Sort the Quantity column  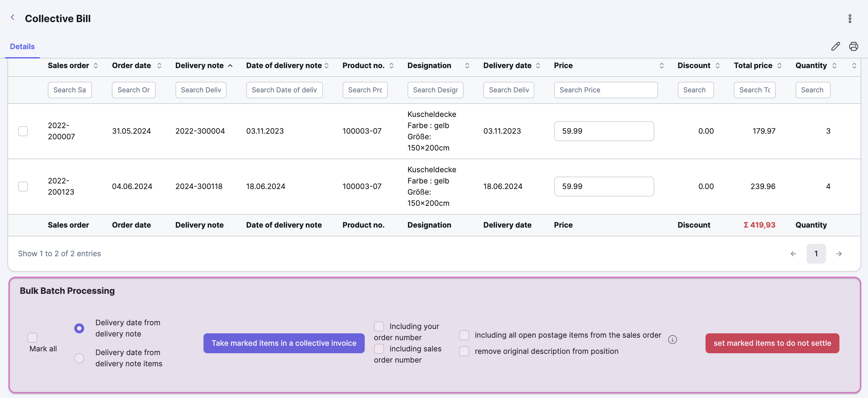tap(834, 66)
